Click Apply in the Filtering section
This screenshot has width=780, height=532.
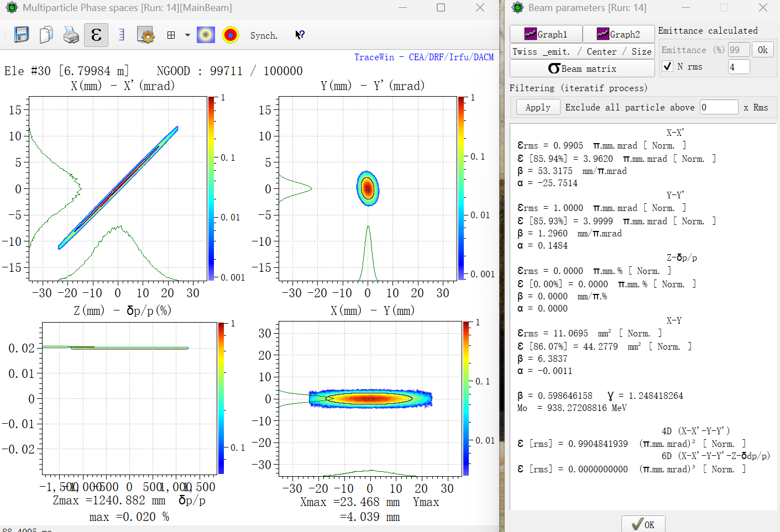[x=538, y=107]
